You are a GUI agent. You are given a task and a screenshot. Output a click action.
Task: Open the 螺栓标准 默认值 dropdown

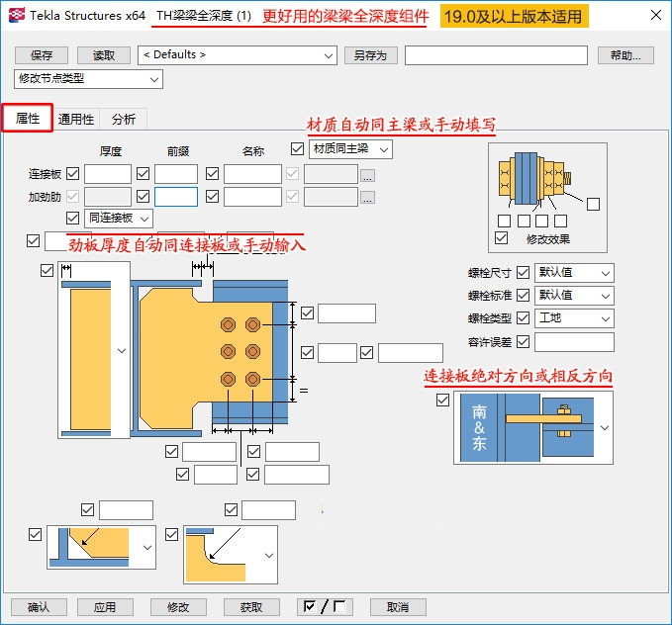[x=574, y=296]
